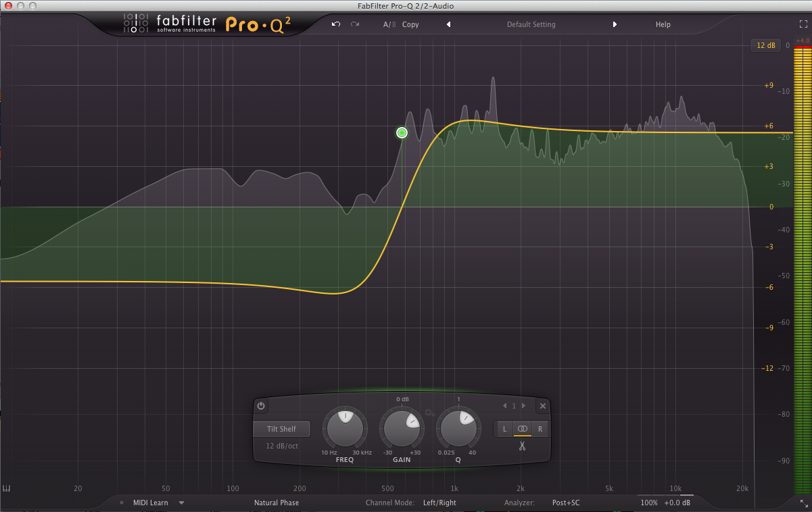Screen dimensions: 812x512
Task: Open Post+SC analyzer settings
Action: tap(566, 503)
